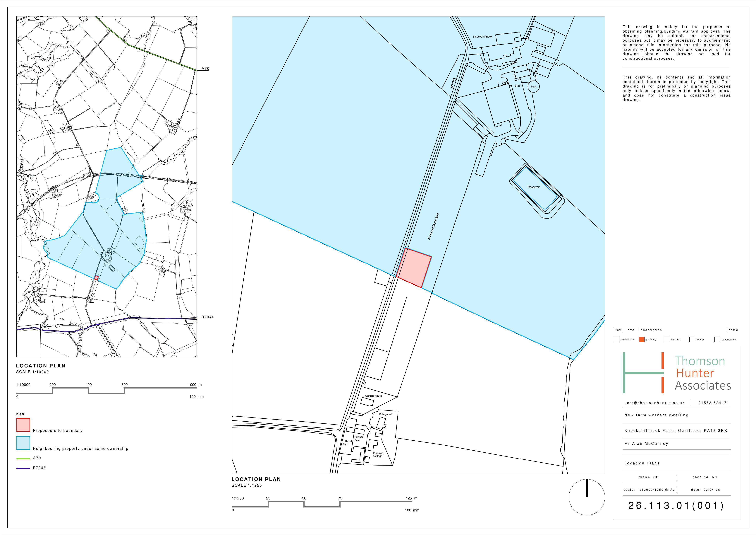Click the 'drawn: CB' field

[648, 477]
